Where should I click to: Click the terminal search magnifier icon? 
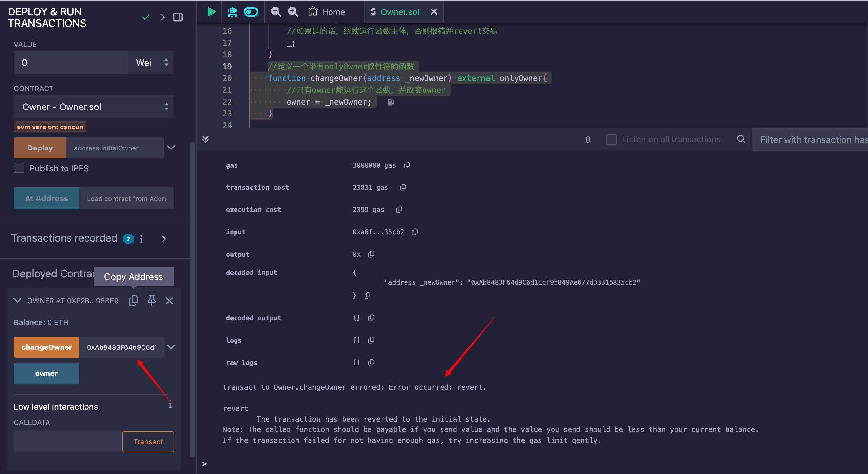(x=741, y=139)
